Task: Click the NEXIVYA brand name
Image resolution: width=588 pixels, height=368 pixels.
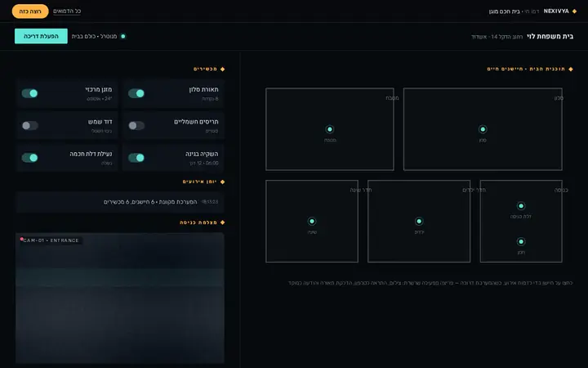Action: [x=556, y=11]
